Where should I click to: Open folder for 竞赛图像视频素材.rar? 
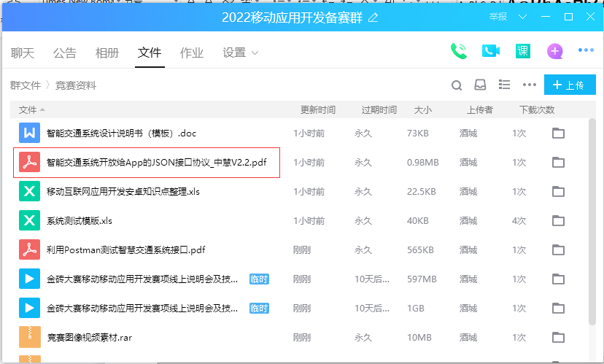pos(558,338)
